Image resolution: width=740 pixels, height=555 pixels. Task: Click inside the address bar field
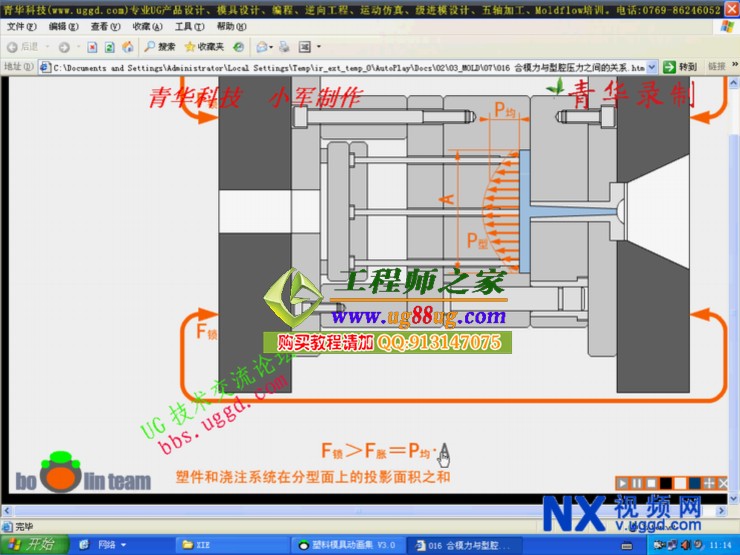[347, 67]
